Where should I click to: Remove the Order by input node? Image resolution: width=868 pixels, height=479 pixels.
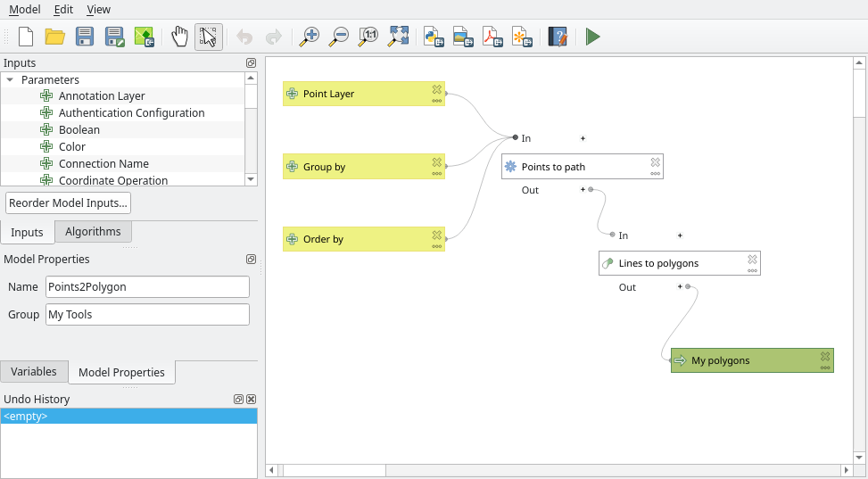(437, 235)
